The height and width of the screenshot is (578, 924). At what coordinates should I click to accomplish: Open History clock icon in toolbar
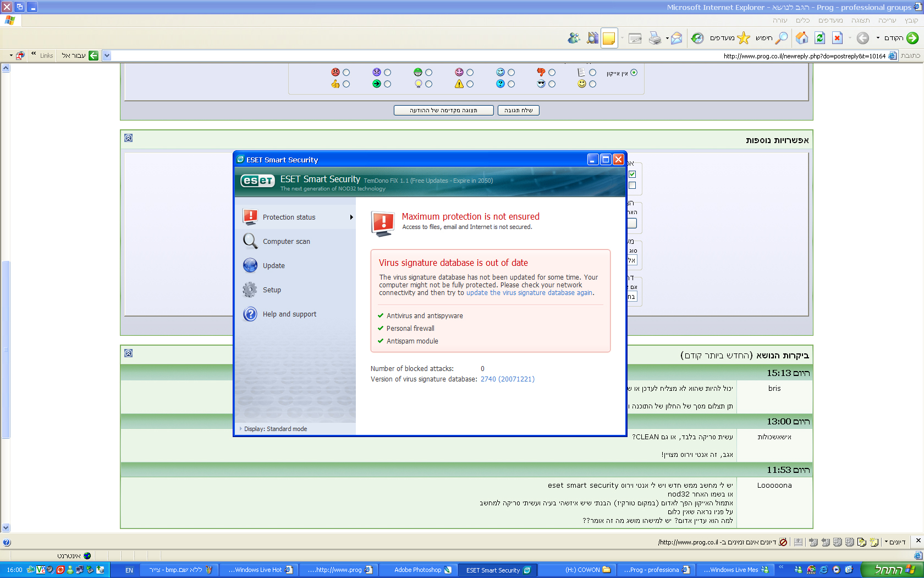(x=697, y=38)
